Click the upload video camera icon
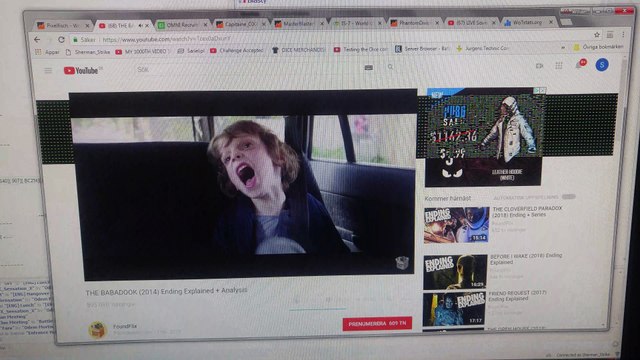Viewport: 640px width, 360px height. click(540, 66)
